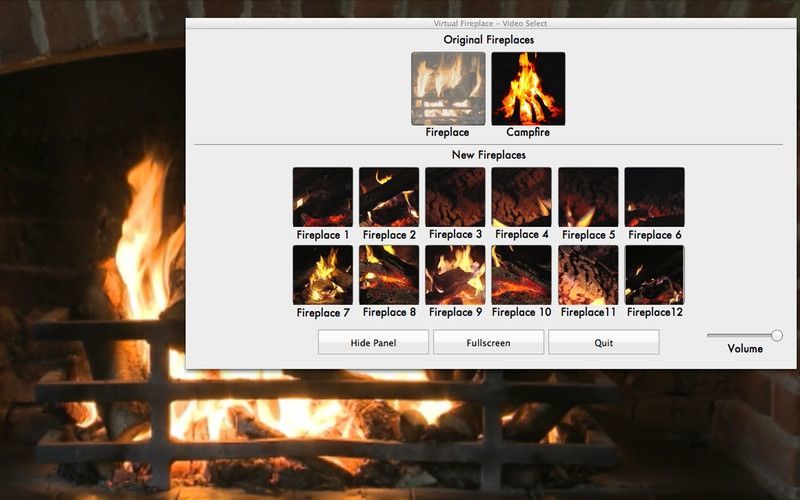The width and height of the screenshot is (800, 500).
Task: Click the 'Fireplace12' caption text
Action: point(655,312)
